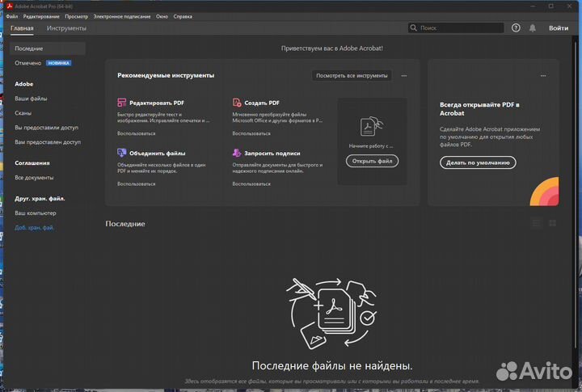Select Последние in the sidebar

48,48
